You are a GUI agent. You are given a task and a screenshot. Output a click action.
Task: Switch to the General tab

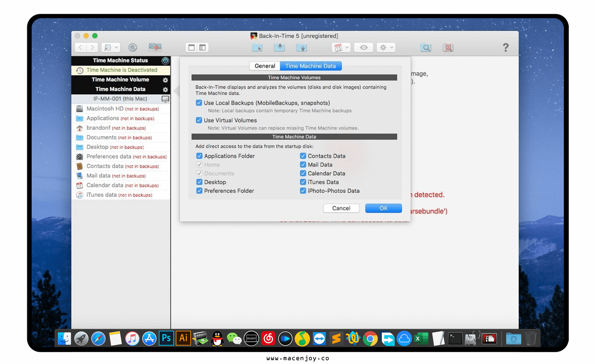[x=265, y=66]
